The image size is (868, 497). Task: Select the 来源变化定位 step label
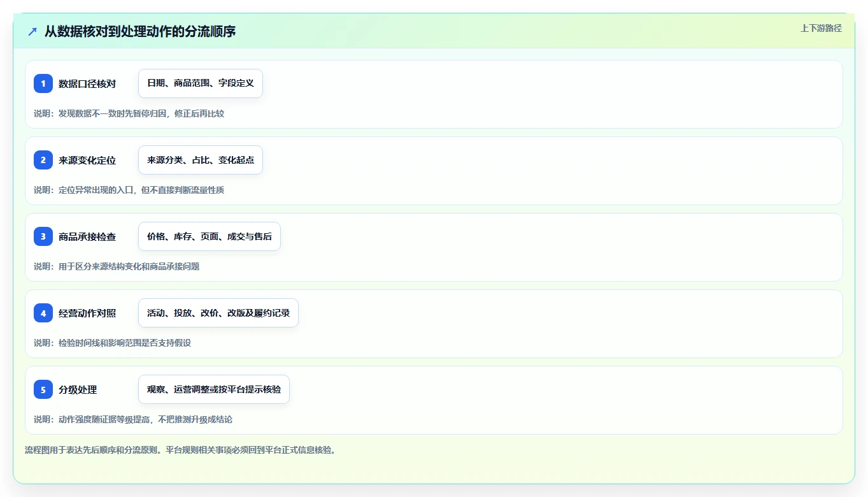(x=87, y=160)
